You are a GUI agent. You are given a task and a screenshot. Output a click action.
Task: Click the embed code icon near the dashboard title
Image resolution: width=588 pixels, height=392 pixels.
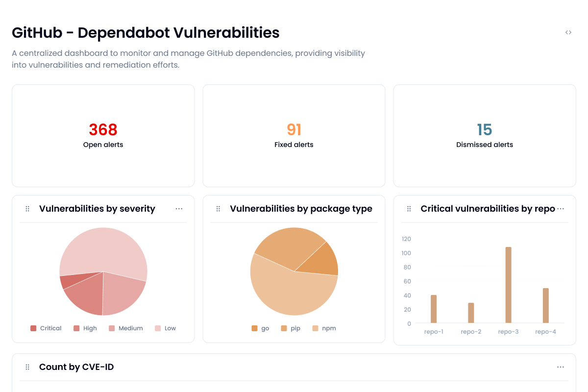[568, 32]
